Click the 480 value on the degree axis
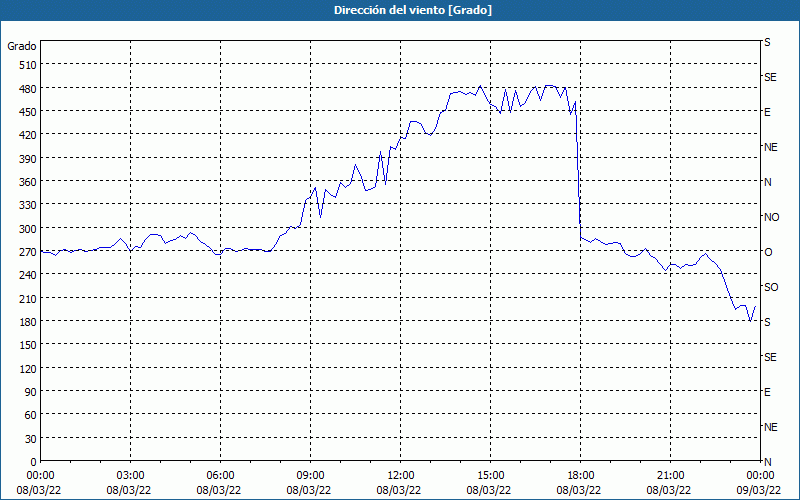This screenshot has width=800, height=500. [x=28, y=89]
